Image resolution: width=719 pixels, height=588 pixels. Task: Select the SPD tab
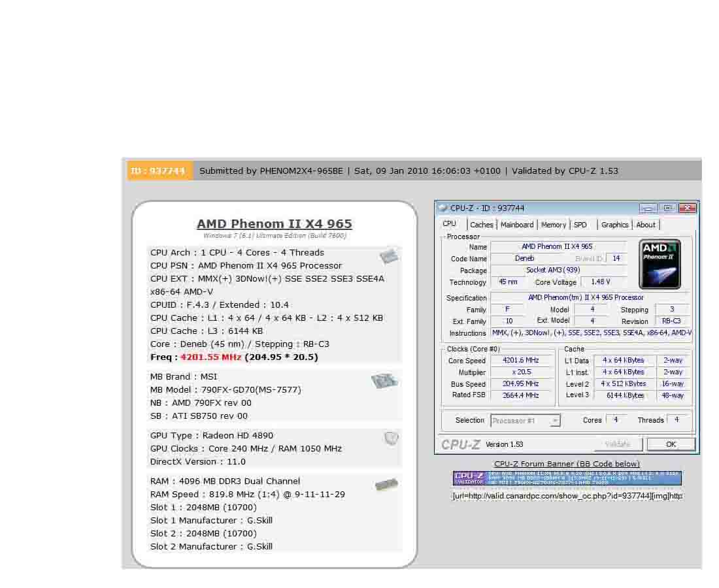(x=580, y=225)
